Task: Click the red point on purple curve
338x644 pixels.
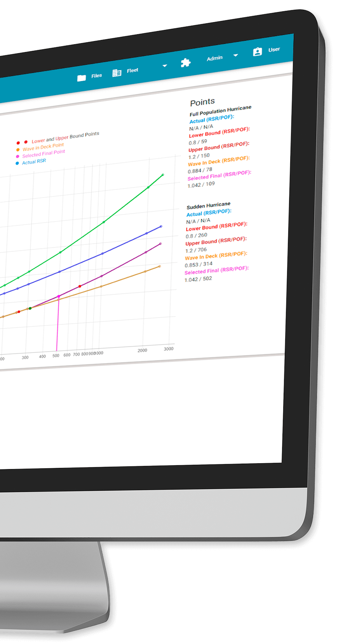Action: 80,286
